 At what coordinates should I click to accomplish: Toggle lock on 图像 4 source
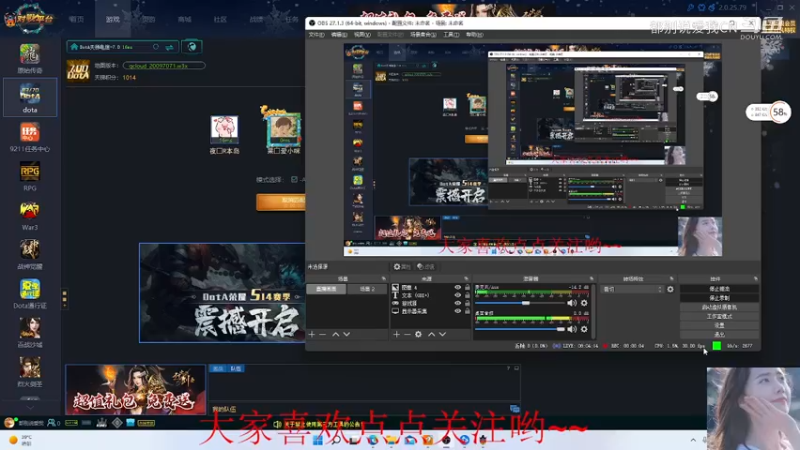pos(467,288)
